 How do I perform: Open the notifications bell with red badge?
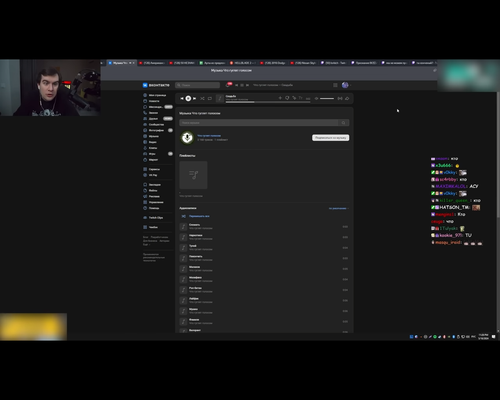[228, 85]
